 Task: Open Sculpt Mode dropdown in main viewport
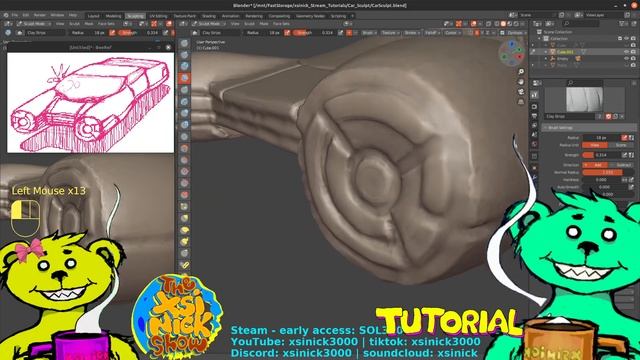[x=209, y=24]
